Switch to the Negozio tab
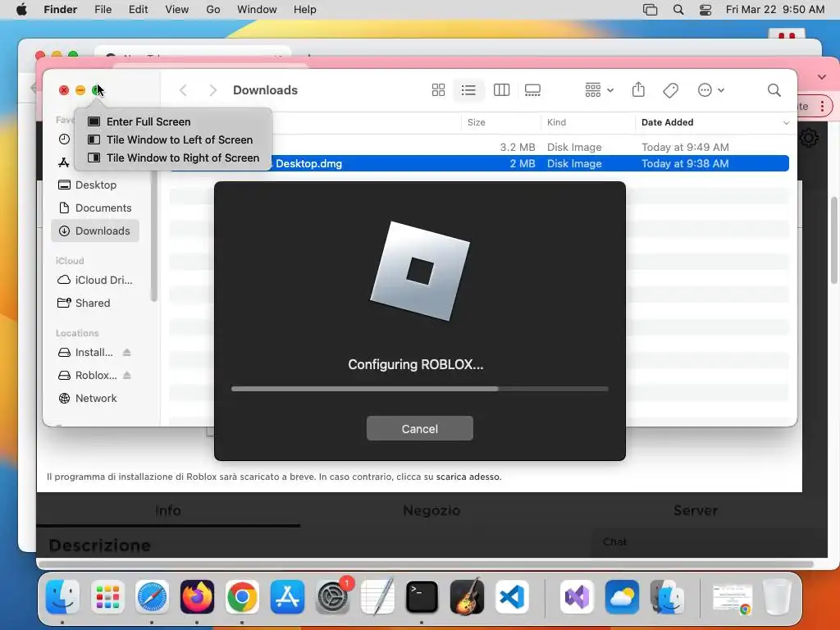 click(x=431, y=510)
